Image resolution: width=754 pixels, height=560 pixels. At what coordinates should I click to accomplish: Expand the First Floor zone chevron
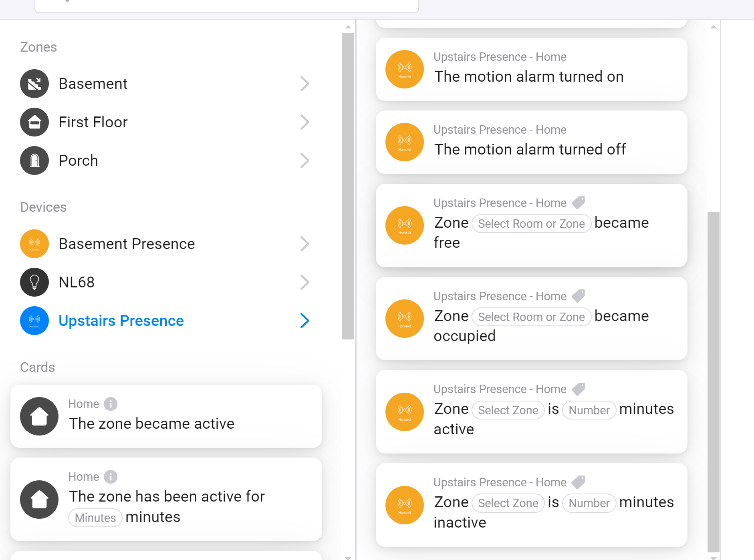point(304,122)
